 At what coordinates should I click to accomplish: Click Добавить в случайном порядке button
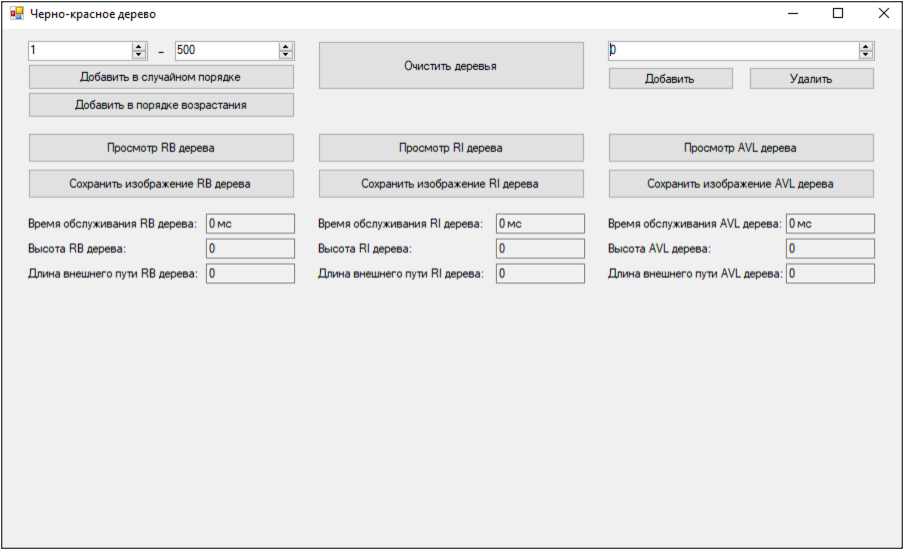(161, 77)
